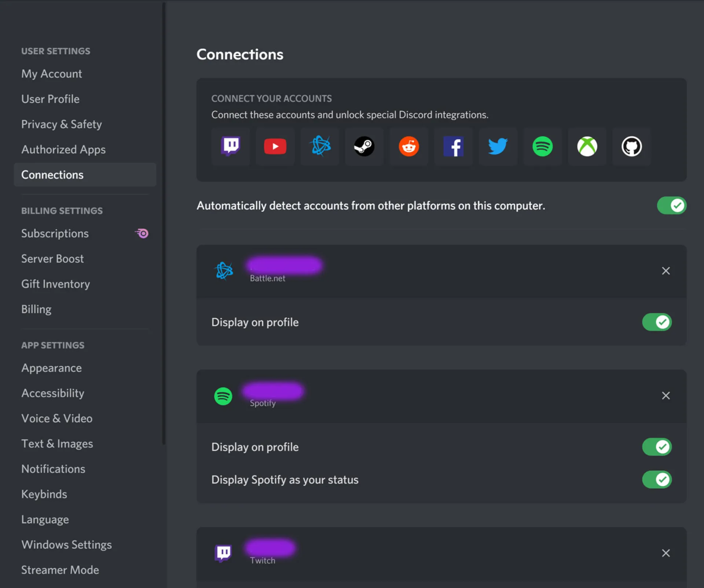This screenshot has width=704, height=588.
Task: Toggle Battle.net Display on profile
Action: click(x=656, y=322)
